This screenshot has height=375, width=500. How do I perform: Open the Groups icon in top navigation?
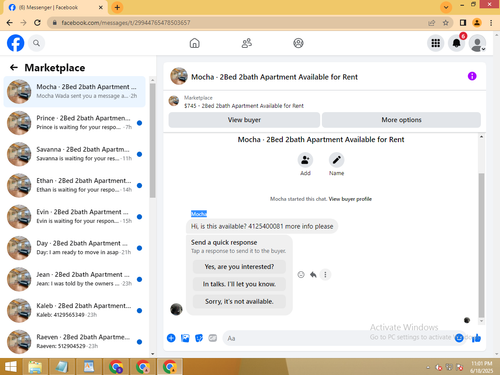[x=298, y=43]
